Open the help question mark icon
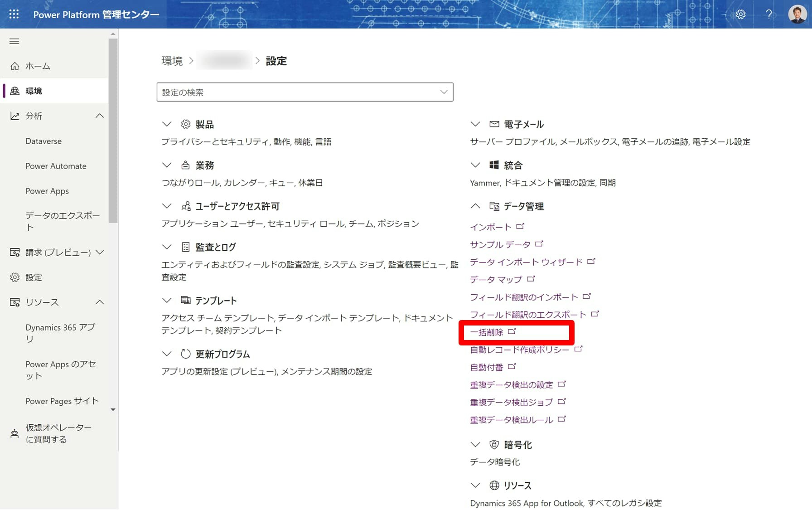Screen dimensions: 812x510 [769, 14]
